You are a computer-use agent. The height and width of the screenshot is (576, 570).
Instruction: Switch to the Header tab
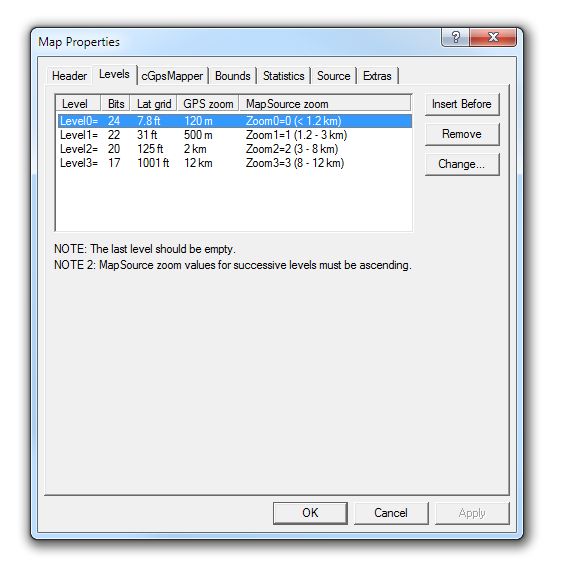[x=69, y=76]
